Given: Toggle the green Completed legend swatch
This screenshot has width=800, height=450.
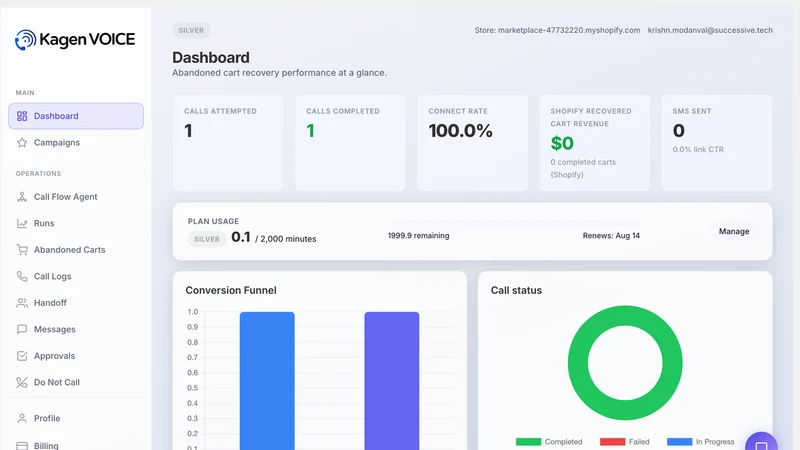Looking at the screenshot, I should click(528, 442).
